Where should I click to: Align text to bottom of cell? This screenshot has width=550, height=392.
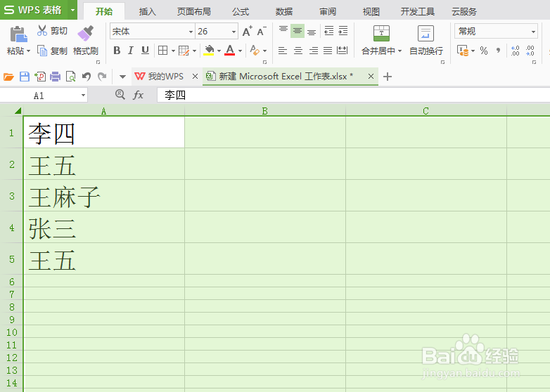coord(312,31)
